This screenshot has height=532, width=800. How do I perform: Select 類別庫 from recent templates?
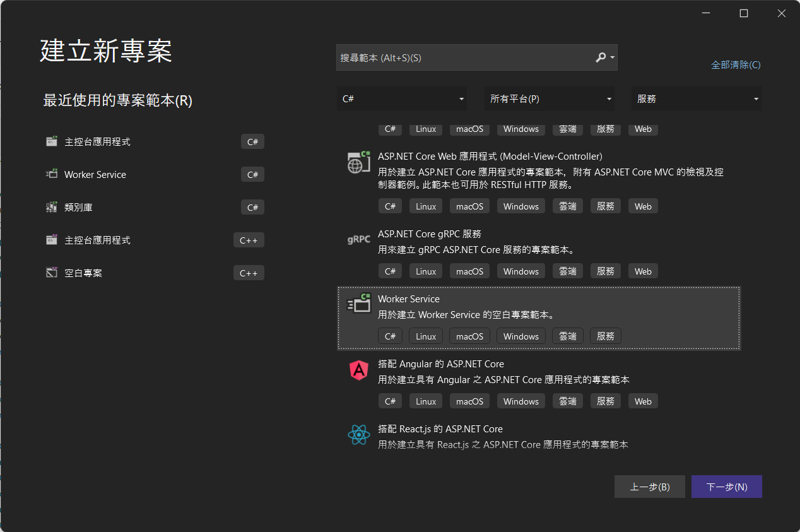(155, 207)
